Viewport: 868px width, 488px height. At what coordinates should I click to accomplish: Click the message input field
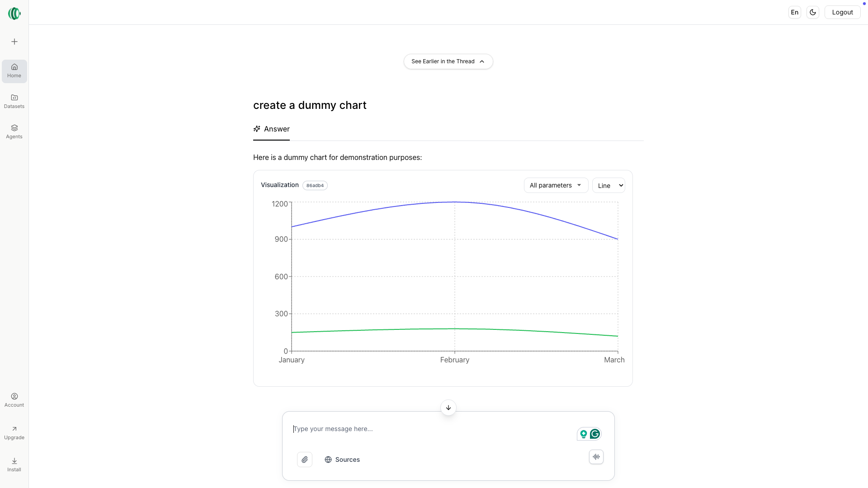429,429
